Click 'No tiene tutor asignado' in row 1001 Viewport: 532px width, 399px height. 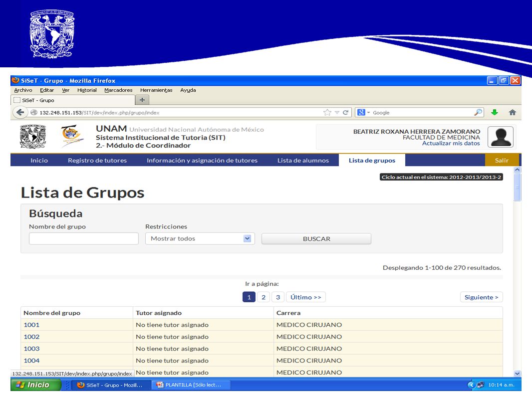pos(172,325)
